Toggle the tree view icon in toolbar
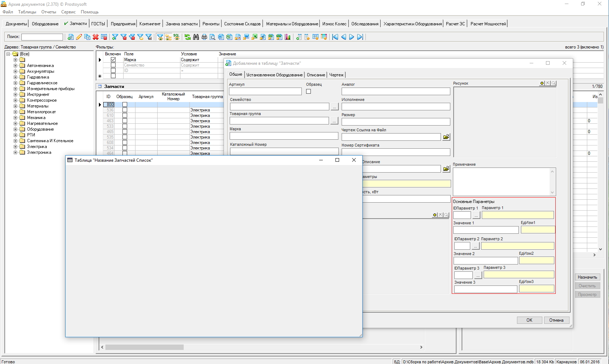Viewport: 609px width, 364px height. (168, 37)
